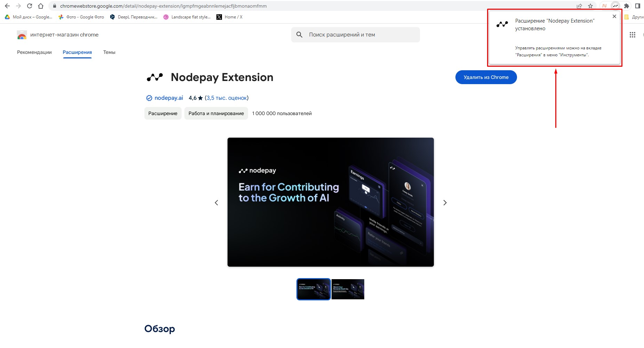Open the 'Другие' bookmarks folder

634,17
